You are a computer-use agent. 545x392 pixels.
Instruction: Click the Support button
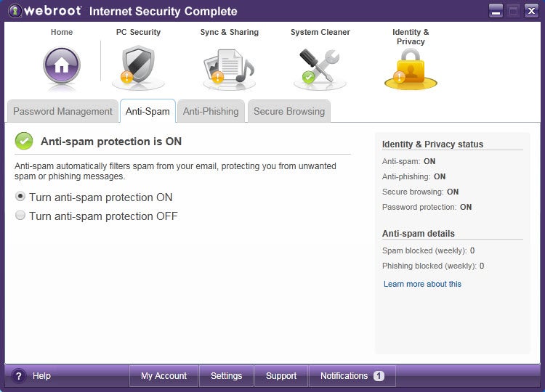click(281, 376)
